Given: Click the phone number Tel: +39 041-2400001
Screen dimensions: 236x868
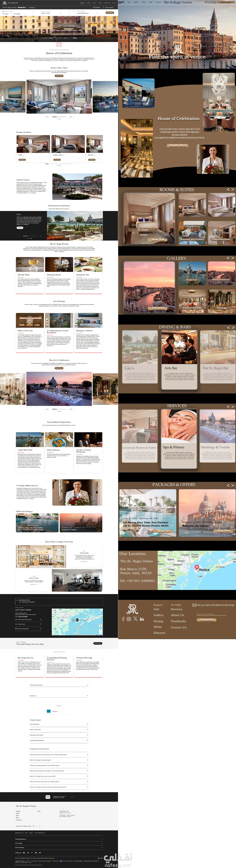Looking at the screenshot, I should pyautogui.click(x=137, y=581).
